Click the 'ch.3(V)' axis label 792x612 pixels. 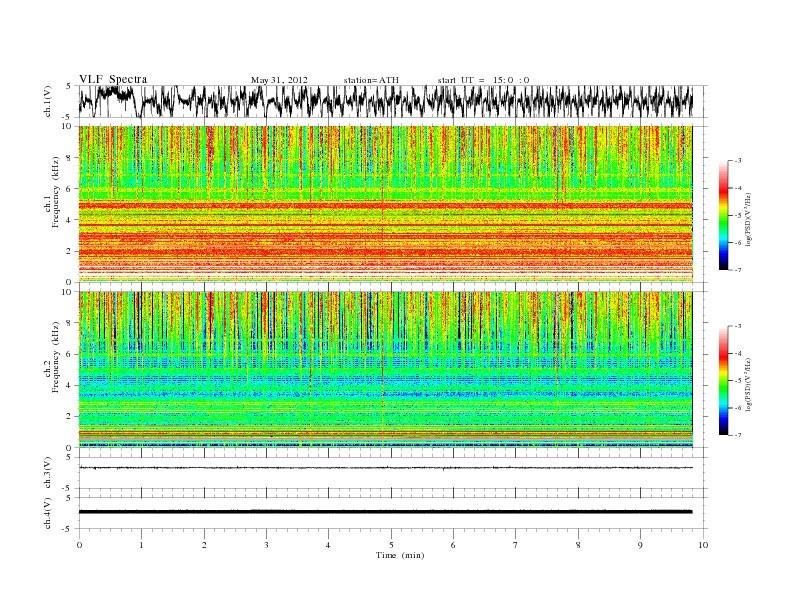point(48,473)
